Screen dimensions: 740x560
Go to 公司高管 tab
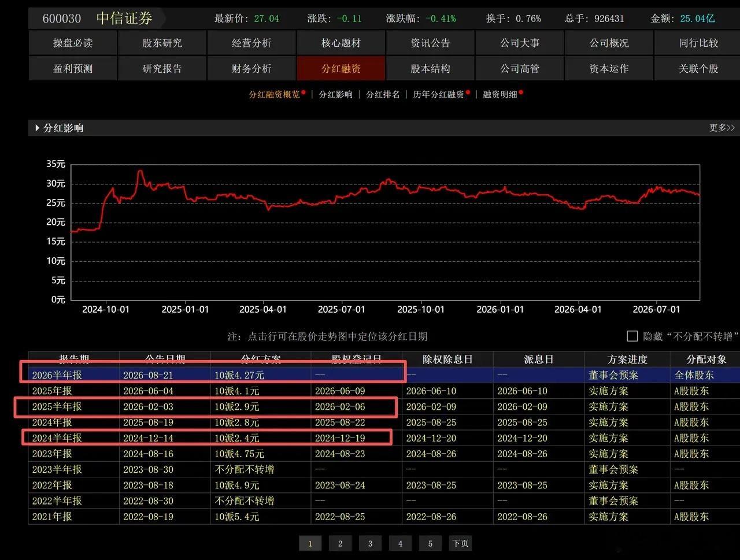[x=520, y=68]
